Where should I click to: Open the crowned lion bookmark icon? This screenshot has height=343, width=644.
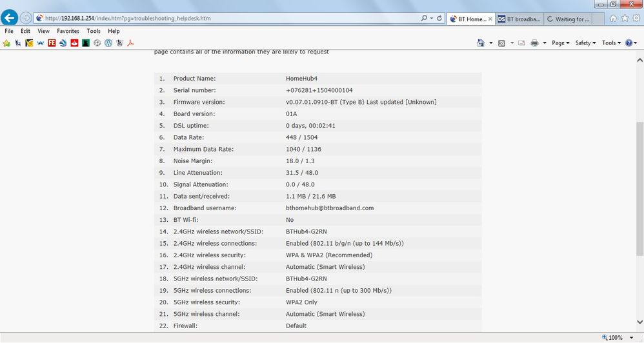click(x=119, y=43)
